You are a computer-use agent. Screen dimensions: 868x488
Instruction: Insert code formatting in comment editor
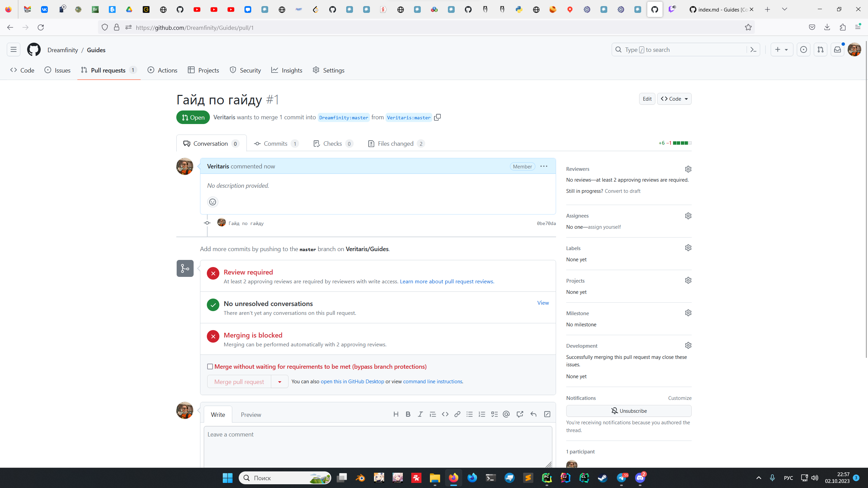coord(445,414)
